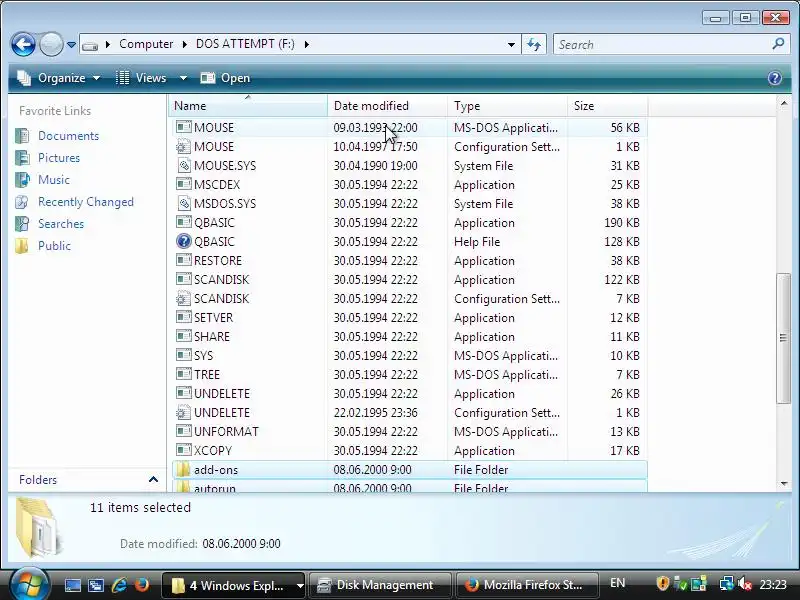This screenshot has width=800, height=600.
Task: Click the Help question mark icon
Action: click(774, 78)
